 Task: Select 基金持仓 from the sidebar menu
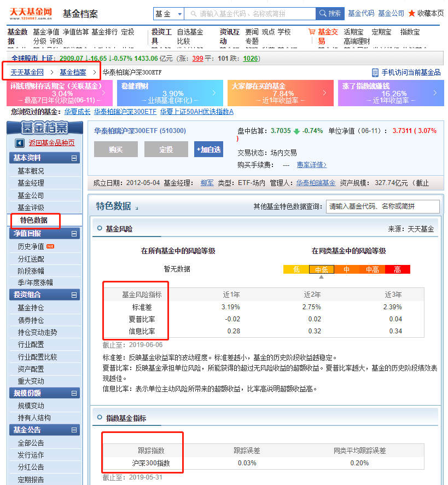pyautogui.click(x=31, y=308)
